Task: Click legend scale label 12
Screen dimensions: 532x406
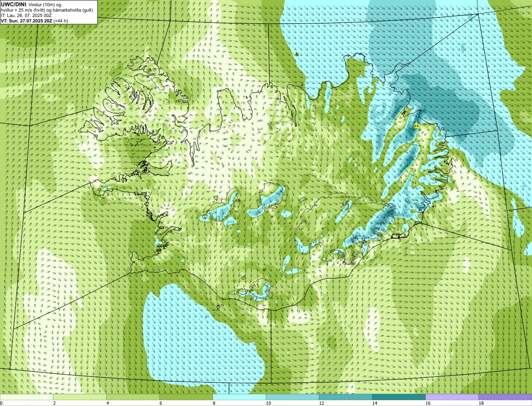Action: tap(322, 403)
